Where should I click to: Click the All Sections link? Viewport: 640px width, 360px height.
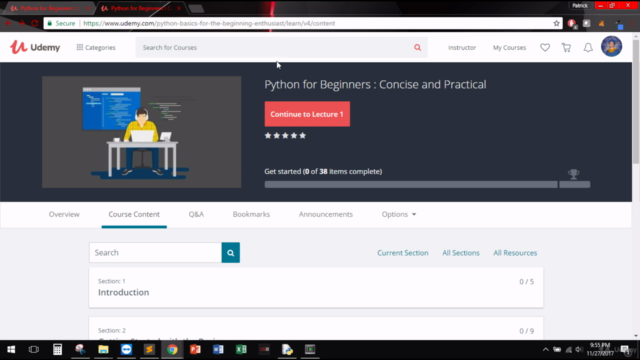click(461, 253)
